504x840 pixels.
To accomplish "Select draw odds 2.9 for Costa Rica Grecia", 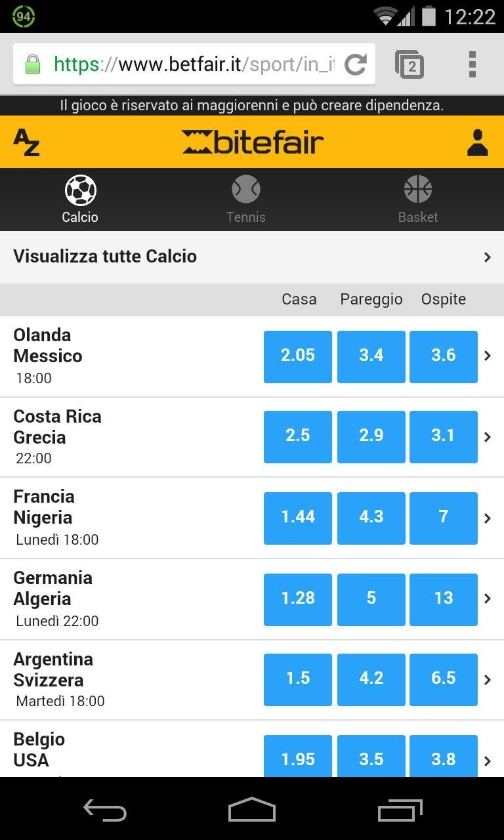I will click(x=371, y=437).
